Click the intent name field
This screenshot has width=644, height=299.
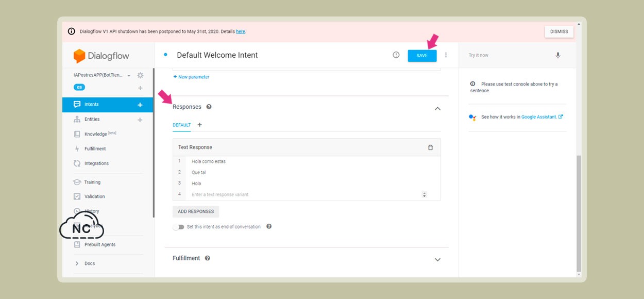pos(217,55)
